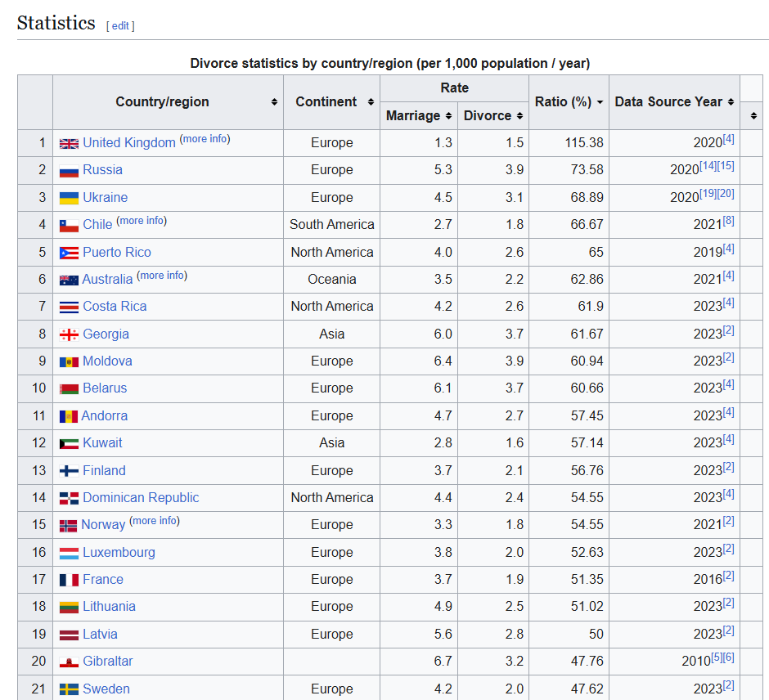Open the Puerto Rico article link

[117, 252]
